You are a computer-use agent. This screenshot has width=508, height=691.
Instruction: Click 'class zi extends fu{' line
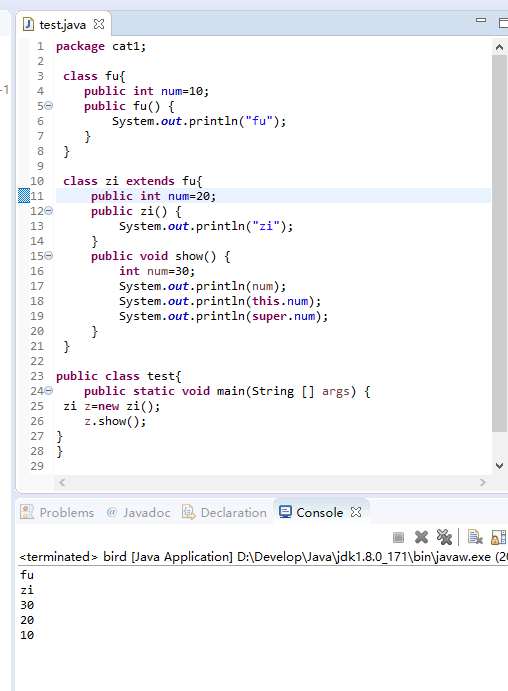point(133,181)
